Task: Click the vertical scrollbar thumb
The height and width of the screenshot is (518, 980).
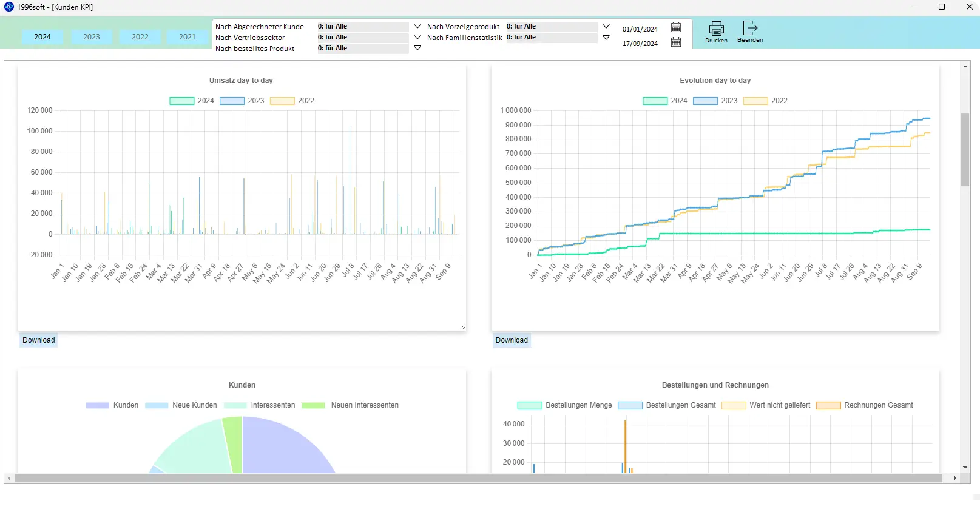Action: tap(965, 149)
